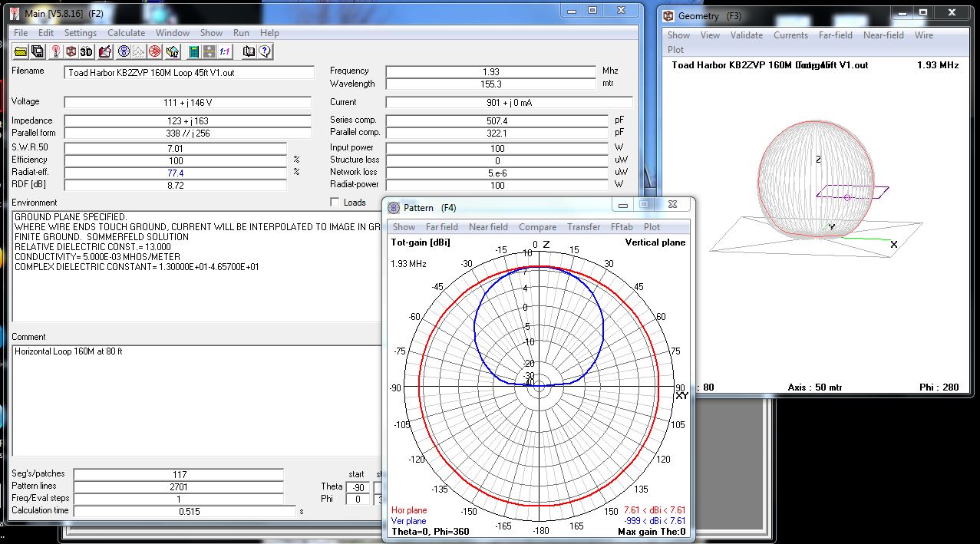Open Far field menu in Pattern window
The width and height of the screenshot is (980, 544).
pyautogui.click(x=441, y=227)
